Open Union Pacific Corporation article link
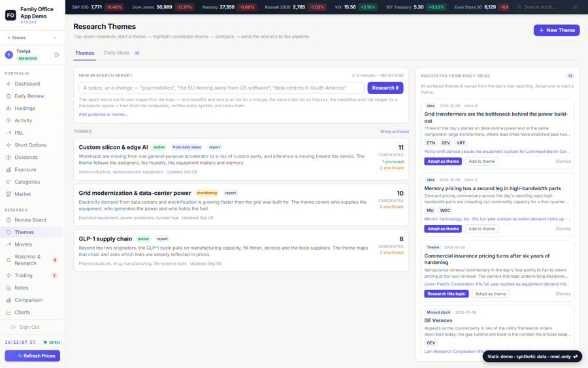This screenshot has width=588, height=368. coord(497,284)
